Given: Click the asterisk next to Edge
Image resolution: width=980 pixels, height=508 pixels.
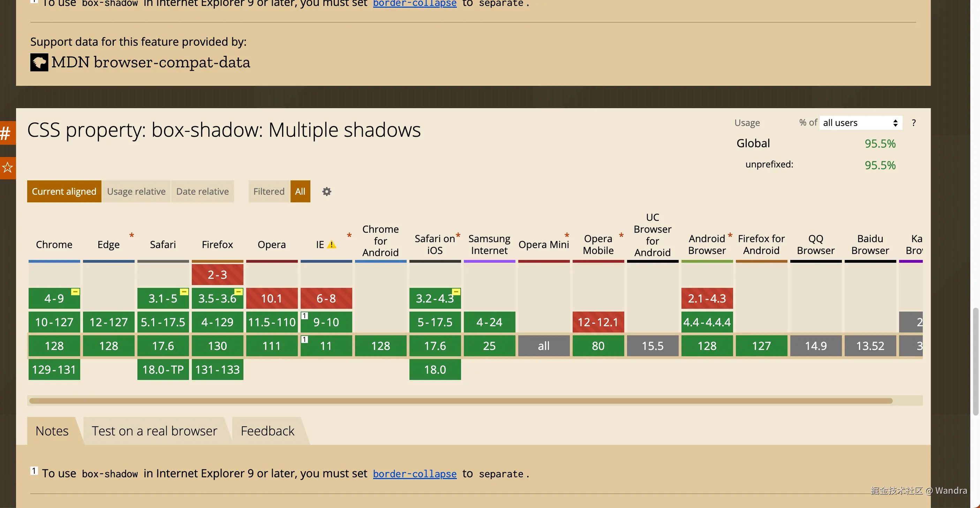Looking at the screenshot, I should 131,236.
